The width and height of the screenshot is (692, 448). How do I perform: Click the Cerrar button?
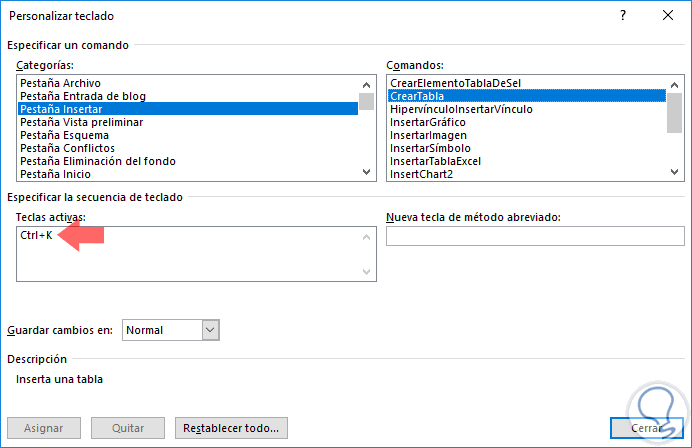click(645, 428)
